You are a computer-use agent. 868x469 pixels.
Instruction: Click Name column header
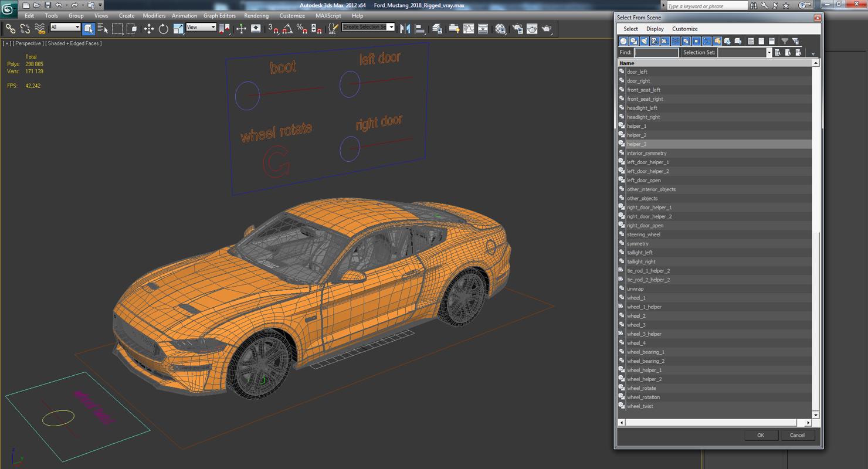point(715,63)
